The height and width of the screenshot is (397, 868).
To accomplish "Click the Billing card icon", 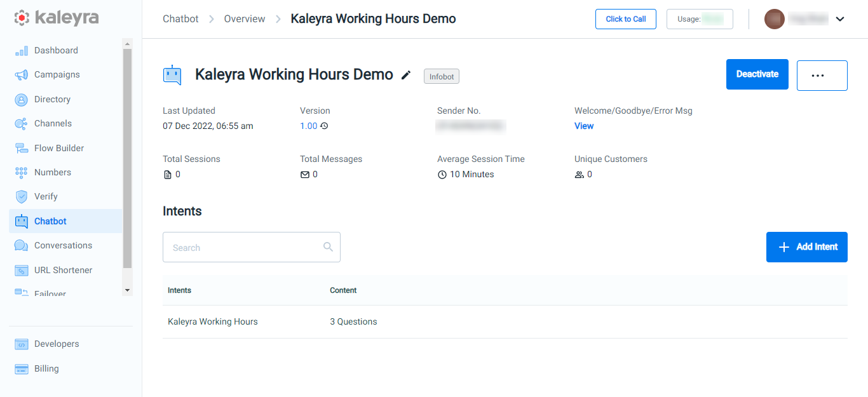I will coord(22,369).
